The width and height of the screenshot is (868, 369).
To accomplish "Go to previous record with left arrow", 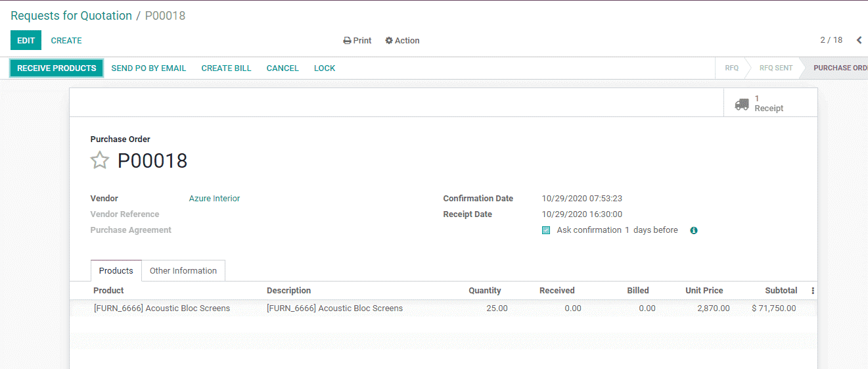I will (x=859, y=40).
